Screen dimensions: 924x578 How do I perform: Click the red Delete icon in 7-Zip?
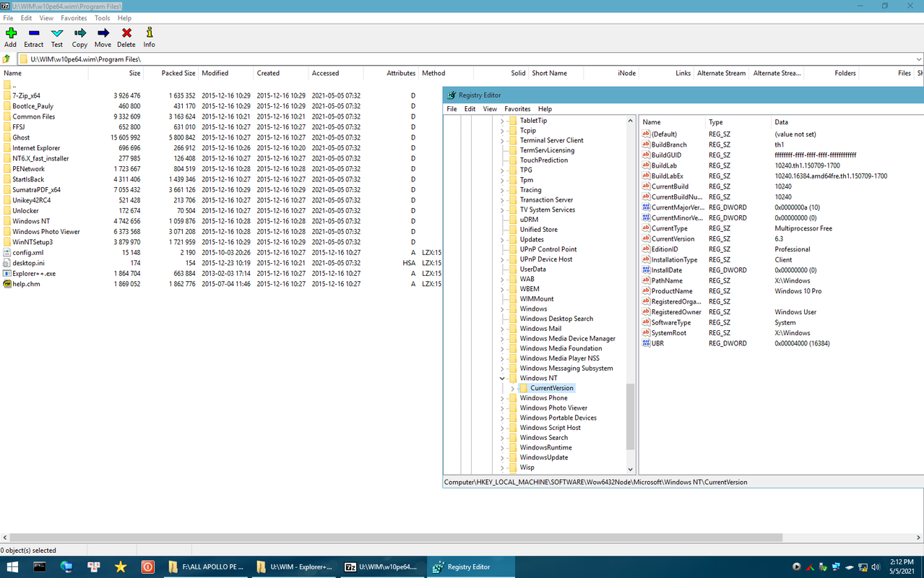126,33
